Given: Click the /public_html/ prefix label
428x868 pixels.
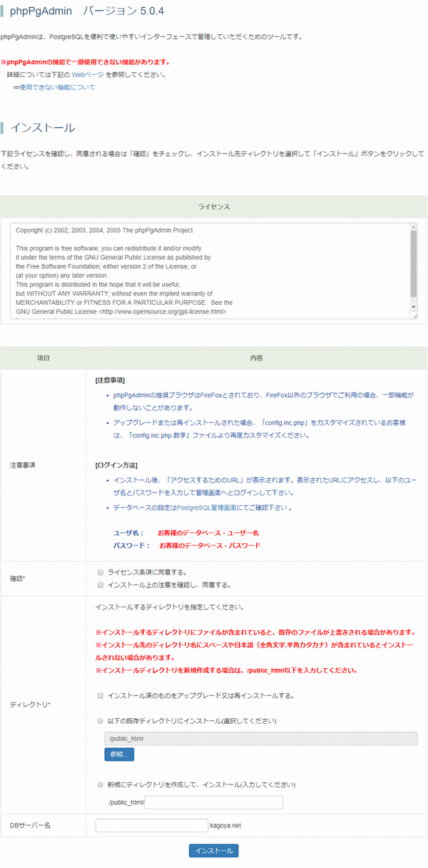Looking at the screenshot, I should 126,802.
